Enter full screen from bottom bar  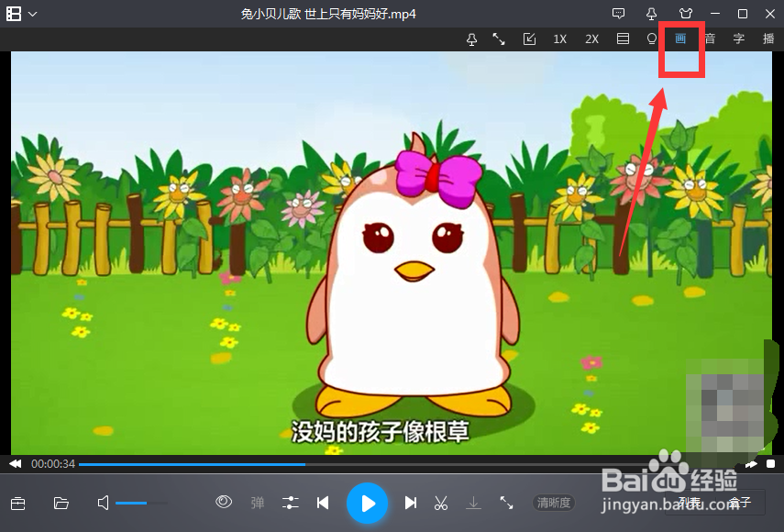(506, 503)
